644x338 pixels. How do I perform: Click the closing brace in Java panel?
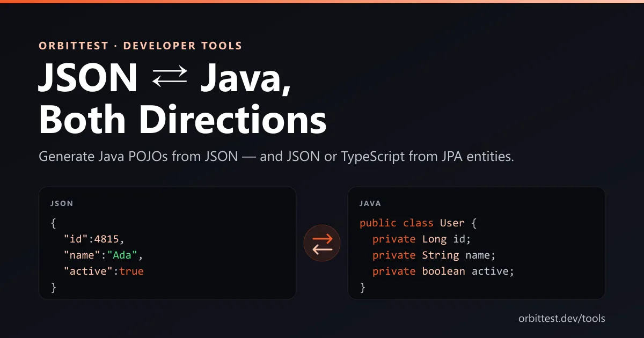pyautogui.click(x=362, y=288)
